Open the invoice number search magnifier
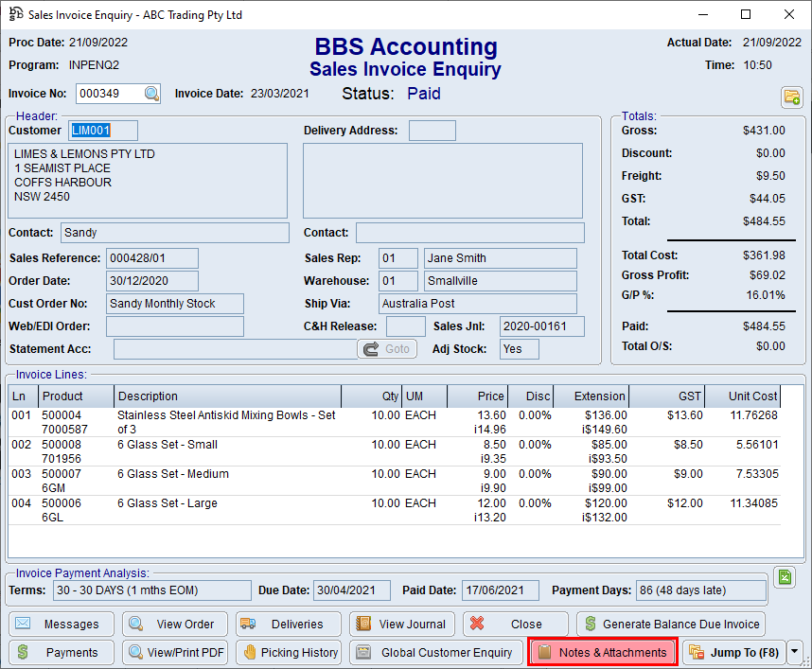 tap(150, 94)
